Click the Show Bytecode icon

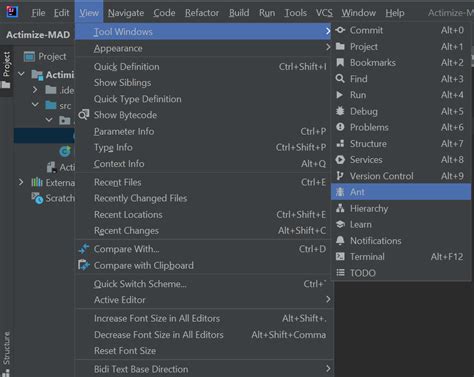tap(84, 115)
